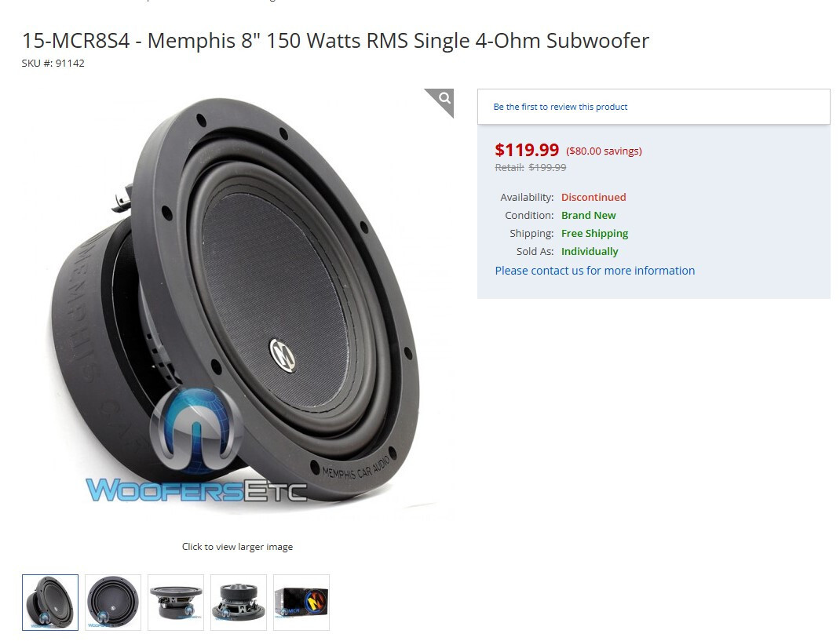Viewport: 840px width, 641px height.
Task: Click the red 'Discontinued' availability status
Action: pyautogui.click(x=593, y=197)
